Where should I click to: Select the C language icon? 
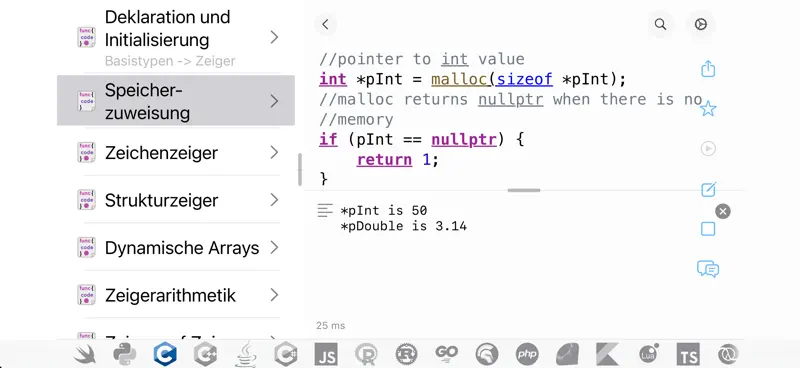coord(165,354)
